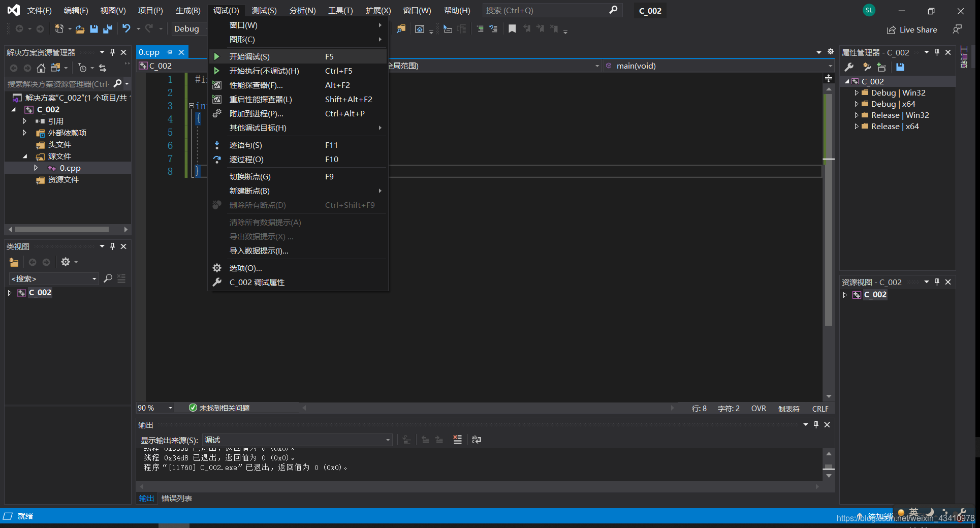Viewport: 980px width, 528px height.
Task: Select 开始调试(S) from the Debug menu
Action: [x=298, y=56]
